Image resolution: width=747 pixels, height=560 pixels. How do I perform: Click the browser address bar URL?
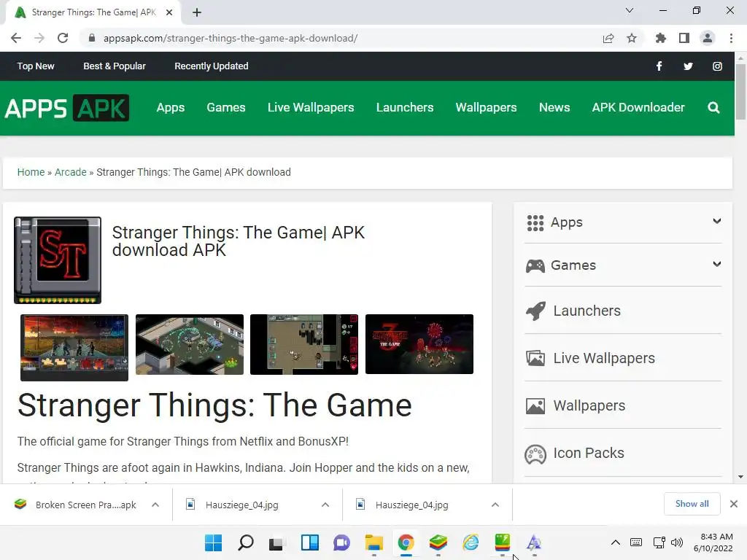[x=231, y=38]
